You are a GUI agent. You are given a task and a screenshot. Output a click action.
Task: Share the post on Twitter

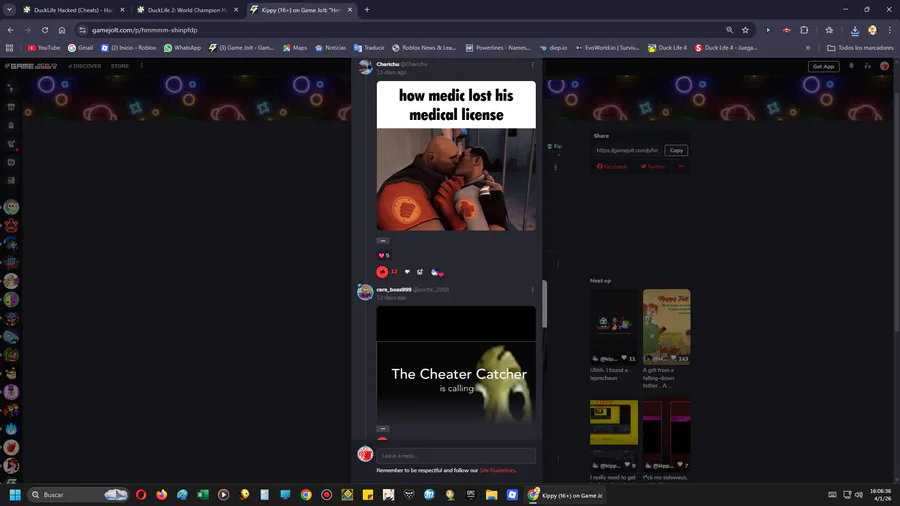(x=653, y=166)
